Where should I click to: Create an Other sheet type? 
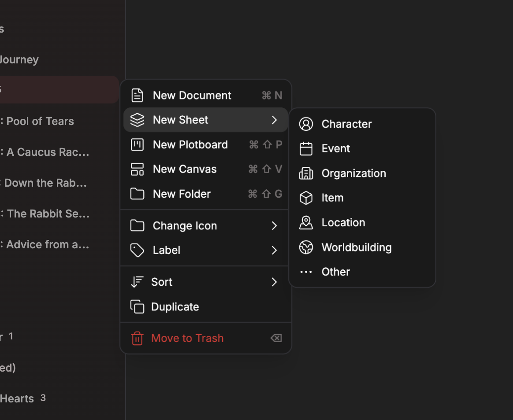pos(335,272)
